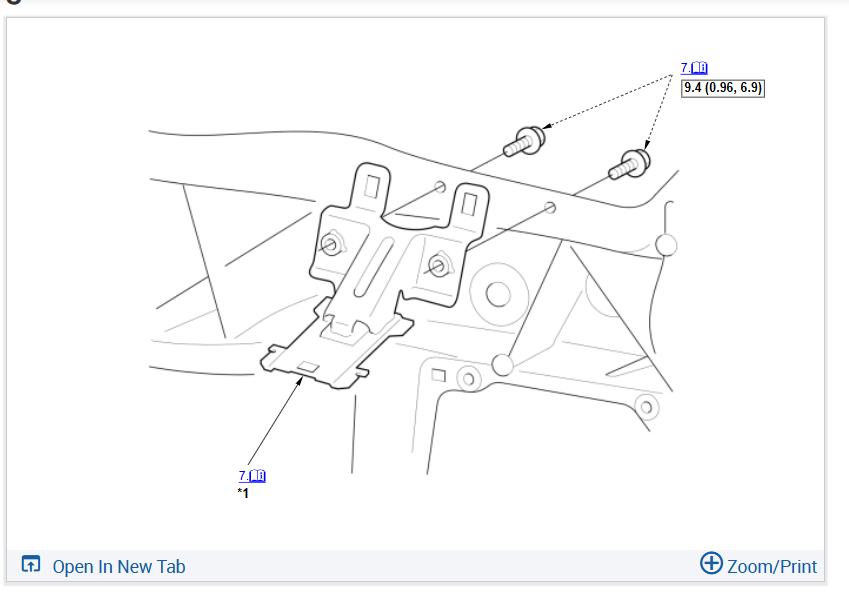
Task: Click the bracket's left upper slotted tab
Action: coord(371,186)
